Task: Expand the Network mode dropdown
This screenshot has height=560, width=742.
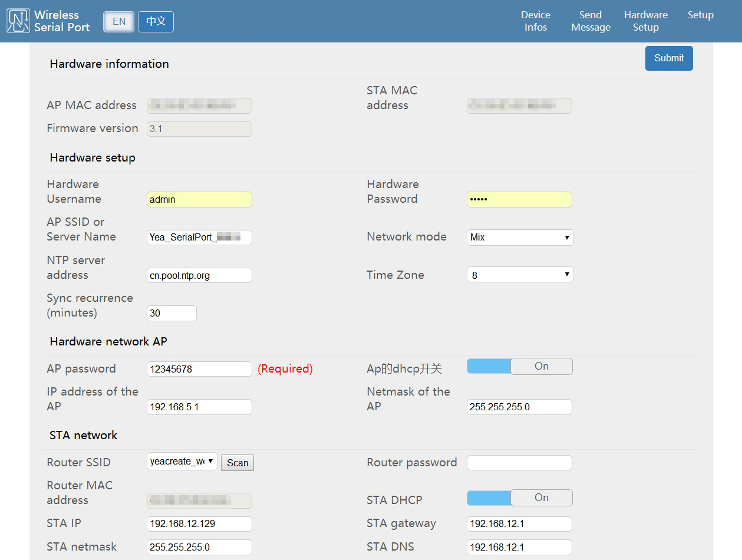Action: coord(520,238)
